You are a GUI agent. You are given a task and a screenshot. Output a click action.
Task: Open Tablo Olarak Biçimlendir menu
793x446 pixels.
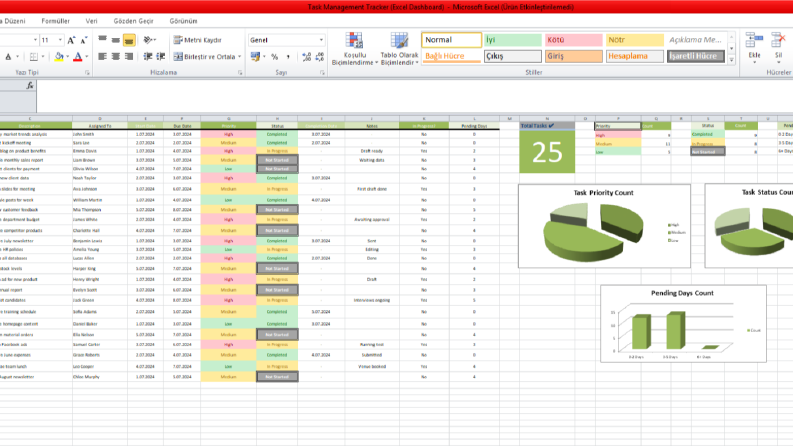(x=399, y=49)
